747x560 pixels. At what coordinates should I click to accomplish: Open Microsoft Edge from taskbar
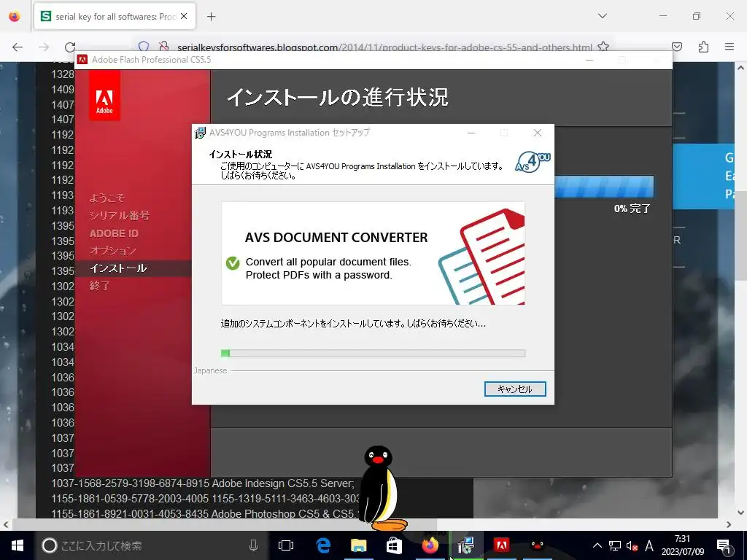pyautogui.click(x=323, y=545)
